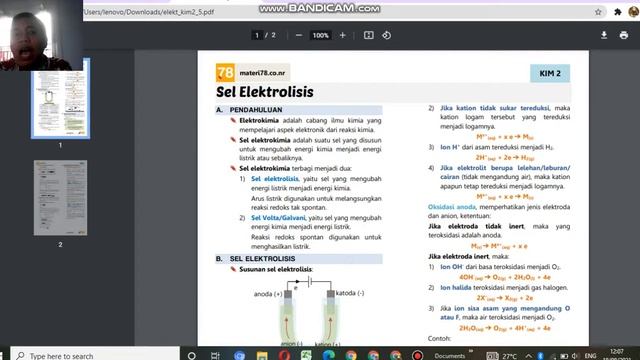Click the ENG language indicator

[x=590, y=356]
